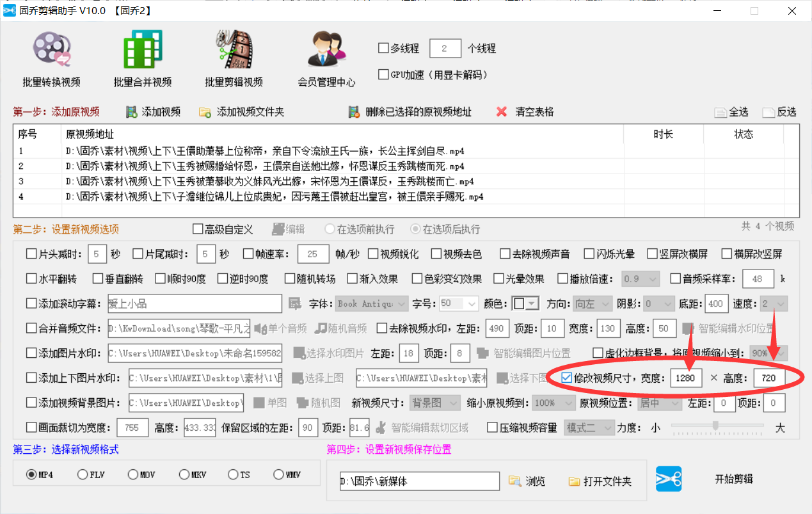The height and width of the screenshot is (514, 812).
Task: Open the 批量转换视频 batch convert tool
Action: [x=51, y=58]
